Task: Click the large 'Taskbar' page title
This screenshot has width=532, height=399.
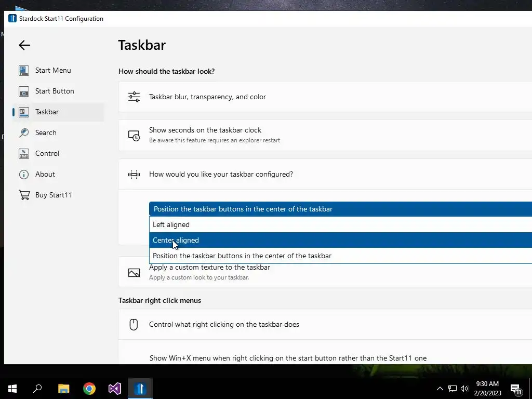Action: 142,45
